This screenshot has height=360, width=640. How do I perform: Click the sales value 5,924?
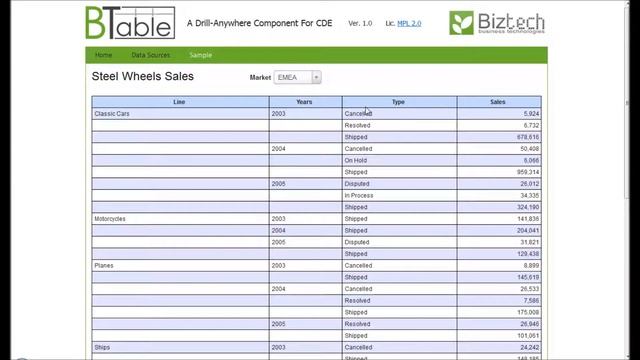coord(531,114)
